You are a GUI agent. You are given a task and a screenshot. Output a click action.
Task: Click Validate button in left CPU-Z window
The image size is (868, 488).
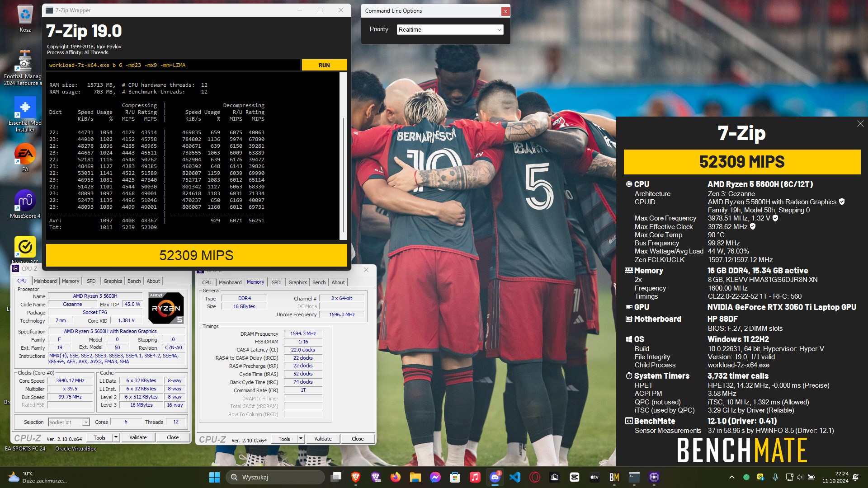click(x=138, y=437)
